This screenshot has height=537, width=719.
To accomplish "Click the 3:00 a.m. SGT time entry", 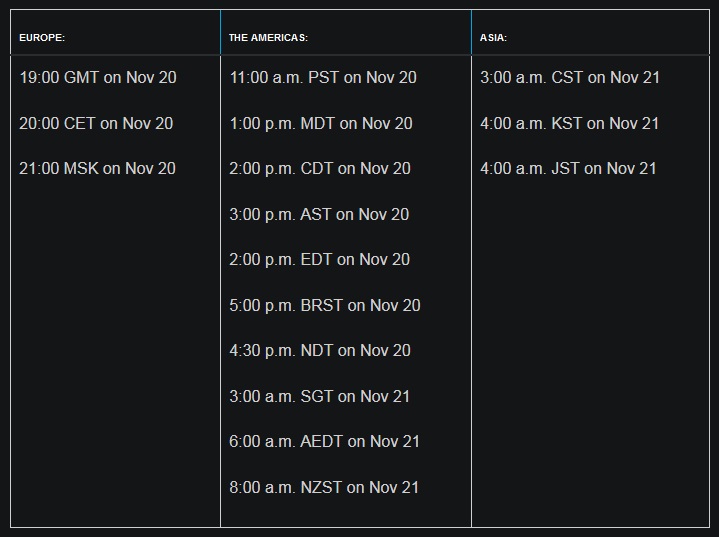I will [x=319, y=396].
